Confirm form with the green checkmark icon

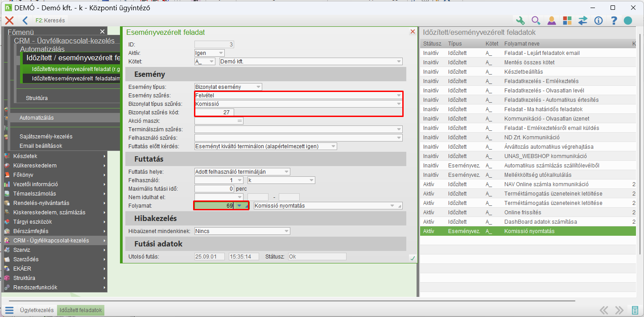tap(413, 258)
